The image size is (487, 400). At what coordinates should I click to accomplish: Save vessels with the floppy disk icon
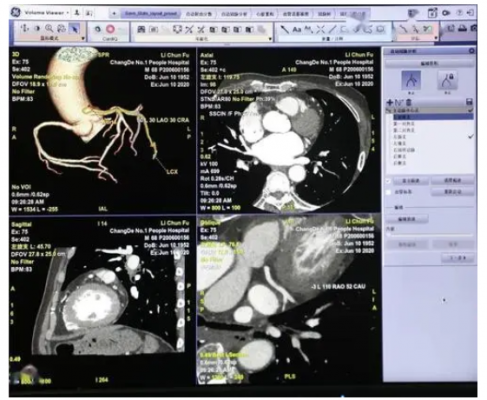(x=469, y=102)
